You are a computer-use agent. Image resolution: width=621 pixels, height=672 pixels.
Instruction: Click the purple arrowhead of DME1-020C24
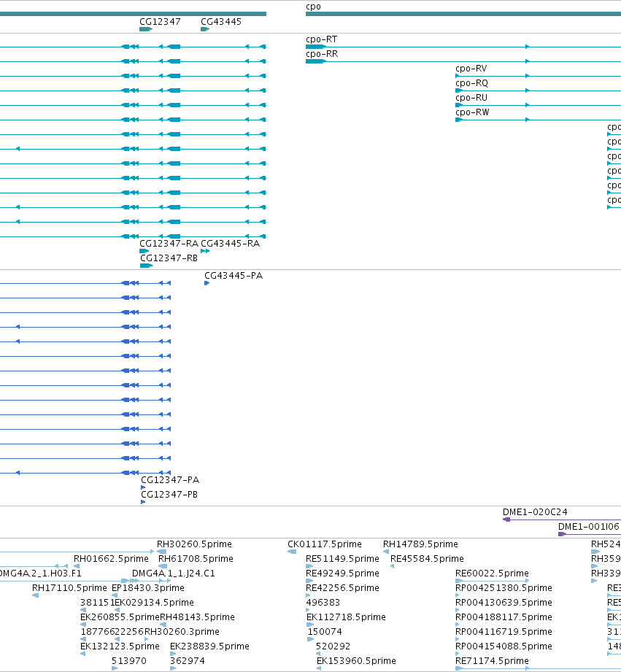click(506, 520)
